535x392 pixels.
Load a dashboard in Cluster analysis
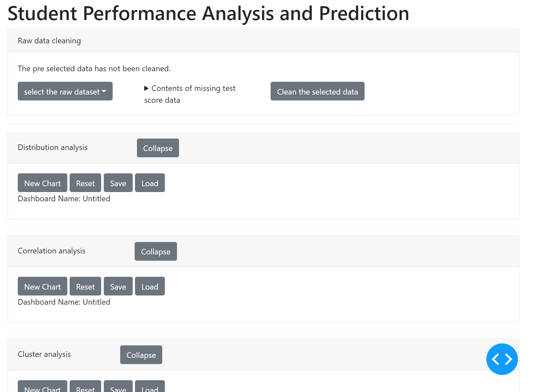point(150,387)
